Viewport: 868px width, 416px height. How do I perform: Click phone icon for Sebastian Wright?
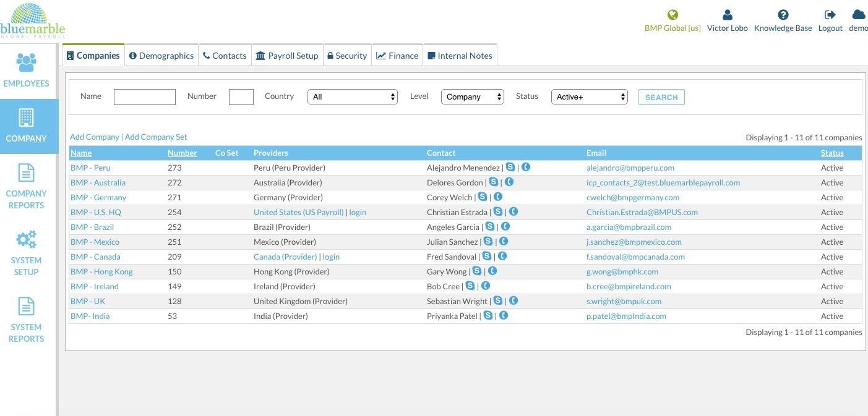pyautogui.click(x=513, y=300)
